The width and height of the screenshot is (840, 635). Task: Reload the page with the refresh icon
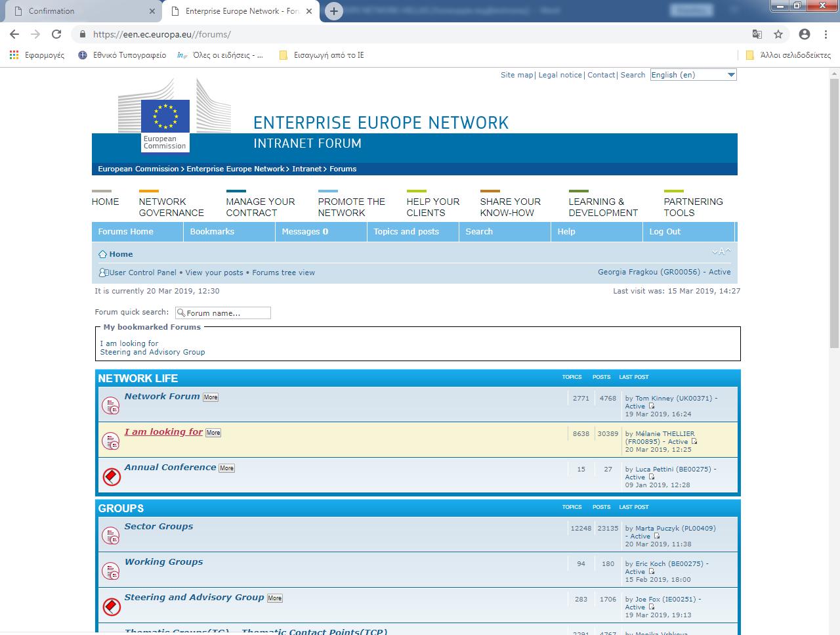click(x=56, y=34)
